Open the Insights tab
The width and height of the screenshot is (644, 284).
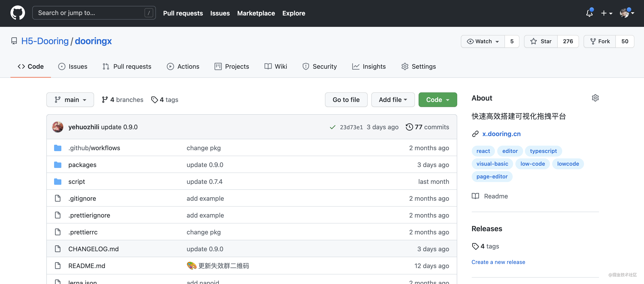369,66
